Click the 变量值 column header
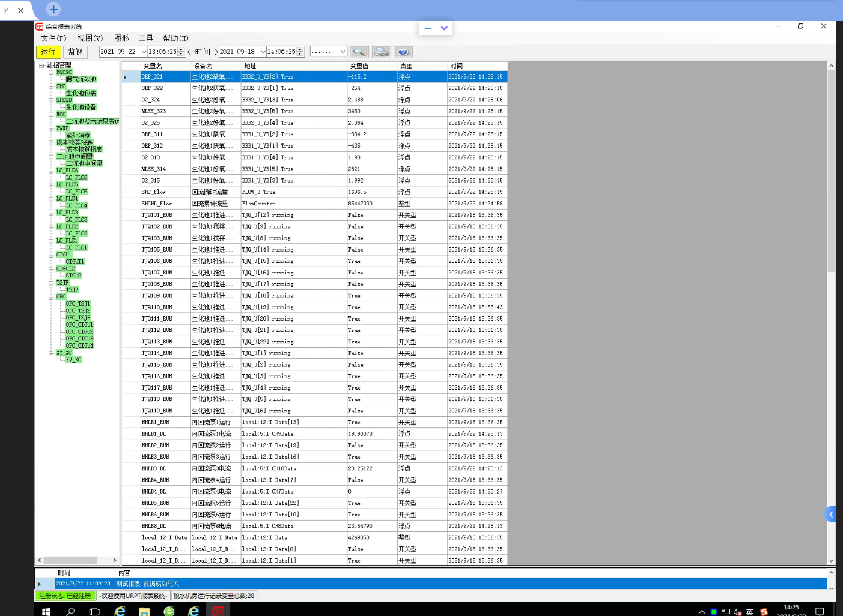Viewport: 843px width, 616px height. (359, 66)
